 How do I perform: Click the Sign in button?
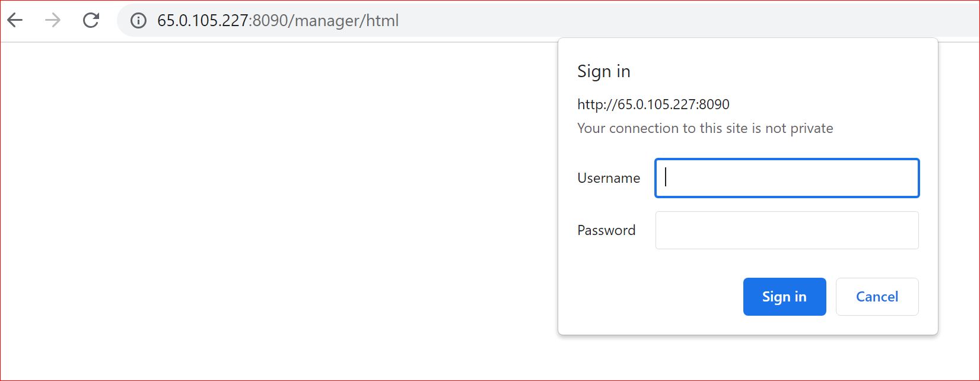(784, 296)
